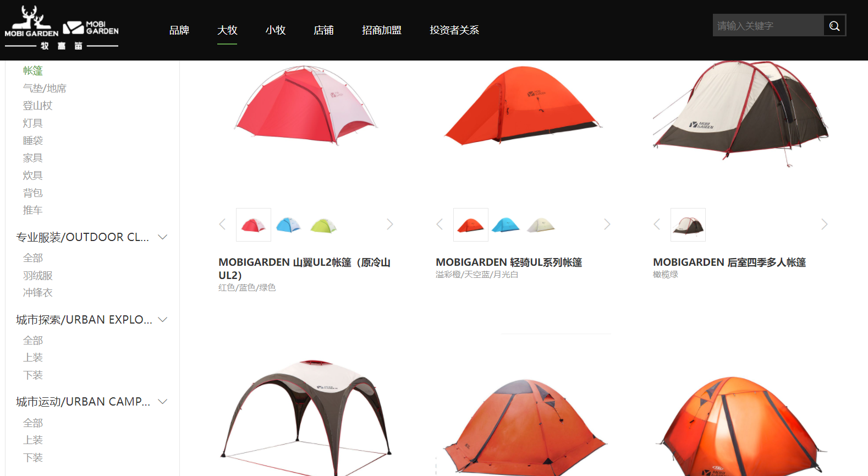The width and height of the screenshot is (868, 476).
Task: Click the keyword search input field
Action: [x=768, y=25]
